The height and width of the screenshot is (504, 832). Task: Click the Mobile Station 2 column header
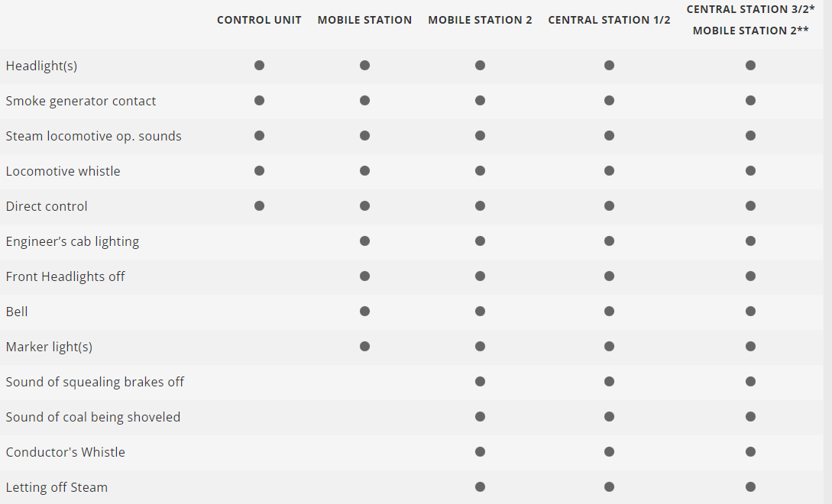point(480,20)
